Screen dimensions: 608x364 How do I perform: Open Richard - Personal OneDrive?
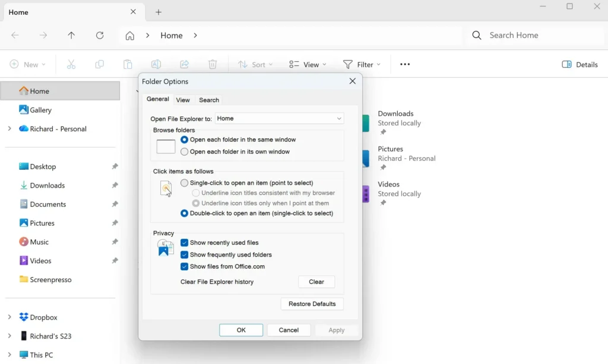coord(58,129)
